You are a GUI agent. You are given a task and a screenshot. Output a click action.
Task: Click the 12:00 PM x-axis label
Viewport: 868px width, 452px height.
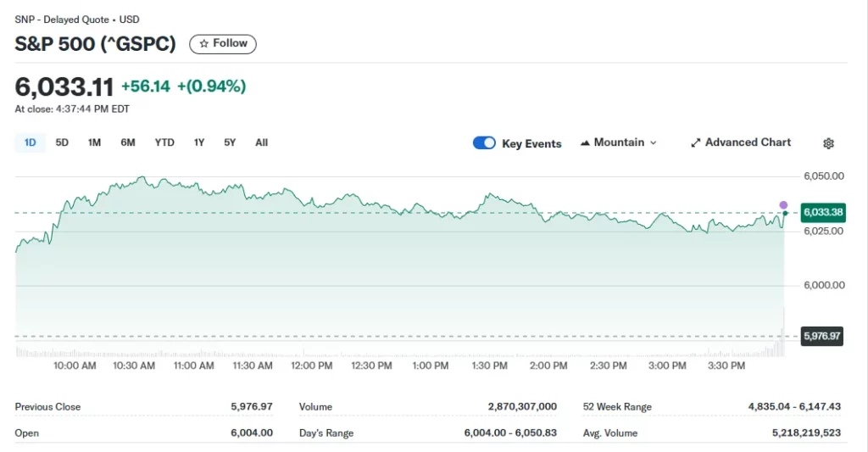pos(312,366)
